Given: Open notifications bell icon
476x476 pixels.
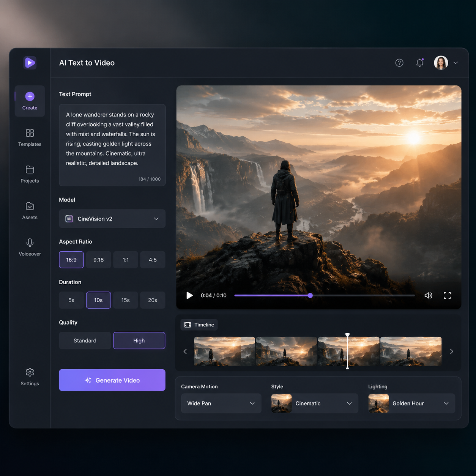Looking at the screenshot, I should (x=419, y=63).
